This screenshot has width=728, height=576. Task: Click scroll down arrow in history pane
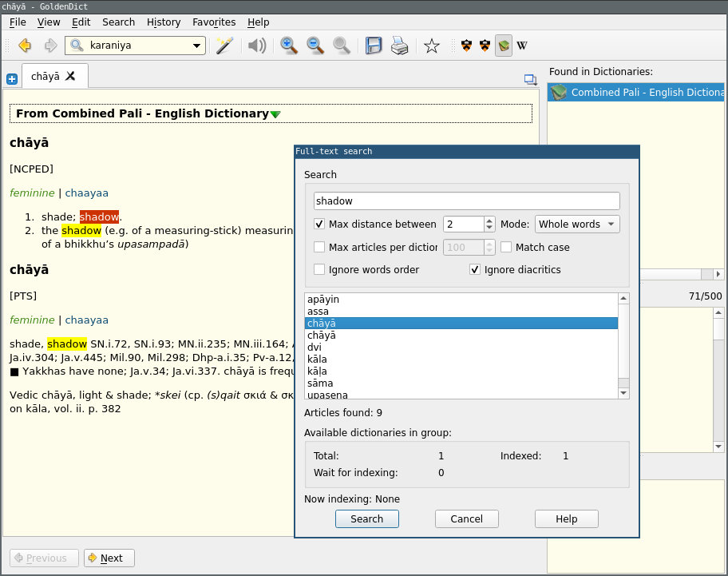(718, 447)
